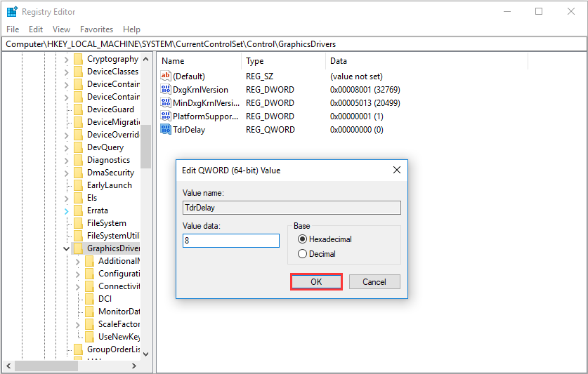588x374 pixels.
Task: Click the Diagnostics folder icon
Action: point(79,160)
